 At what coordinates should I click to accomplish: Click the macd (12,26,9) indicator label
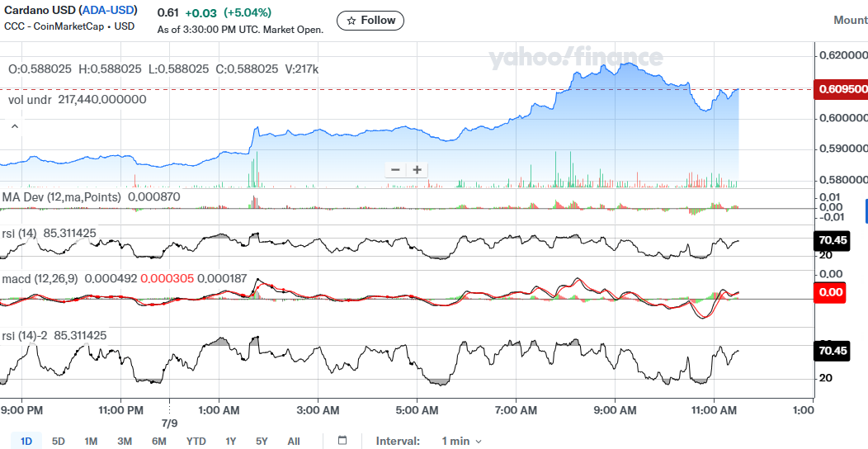click(x=40, y=278)
